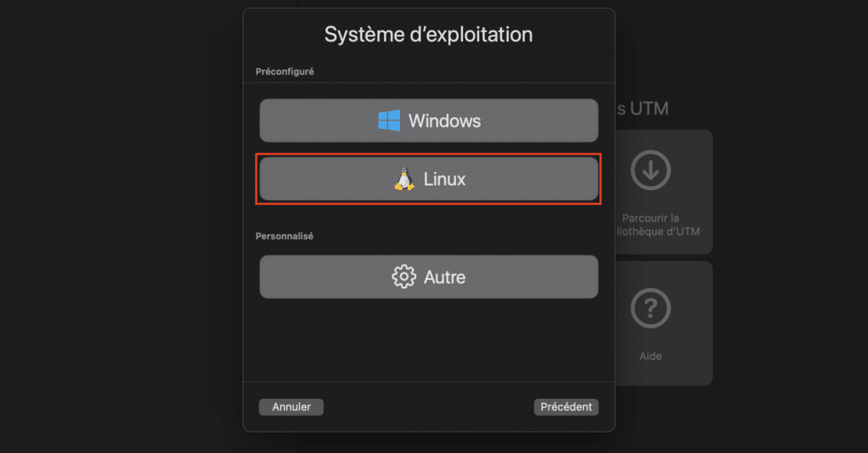This screenshot has width=868, height=453.
Task: Pick the Autre custom option
Action: pos(428,277)
